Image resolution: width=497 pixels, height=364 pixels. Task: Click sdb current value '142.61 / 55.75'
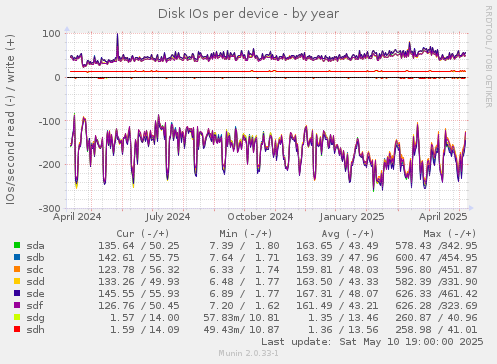(x=139, y=258)
